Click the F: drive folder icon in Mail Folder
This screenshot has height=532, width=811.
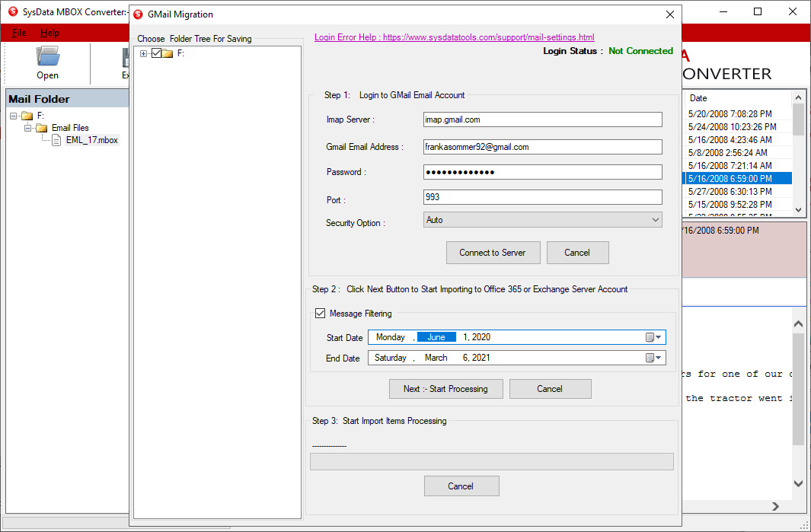[x=27, y=116]
